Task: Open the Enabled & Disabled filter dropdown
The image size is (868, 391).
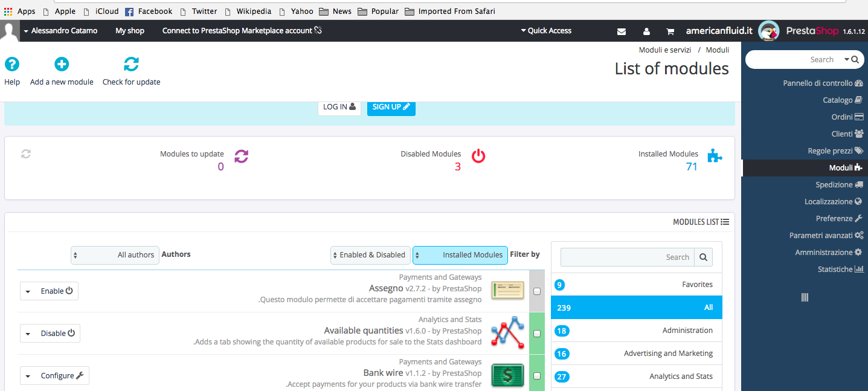Action: [x=371, y=255]
